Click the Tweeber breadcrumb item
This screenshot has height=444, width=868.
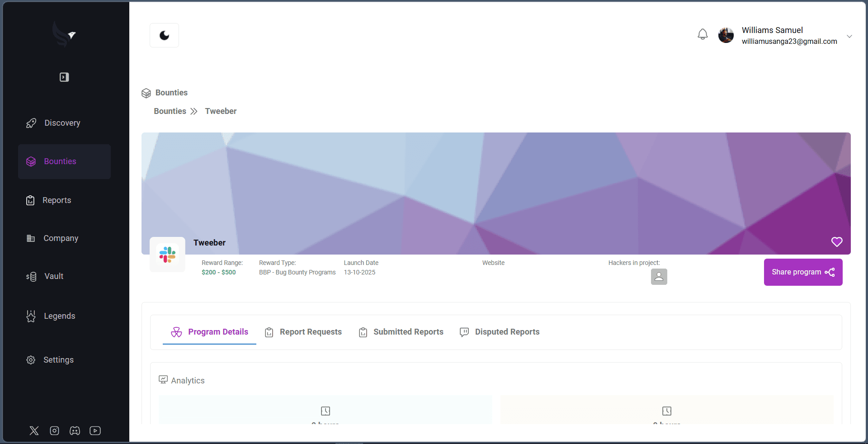click(221, 111)
